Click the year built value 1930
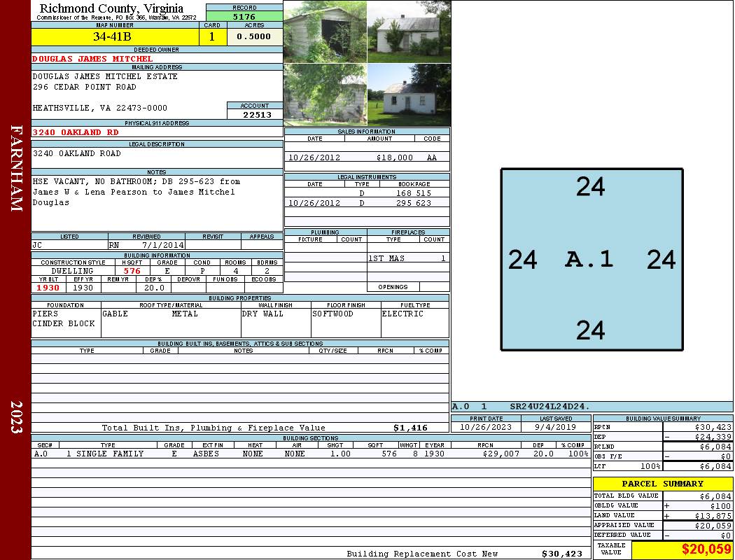This screenshot has height=560, width=735. [x=48, y=288]
